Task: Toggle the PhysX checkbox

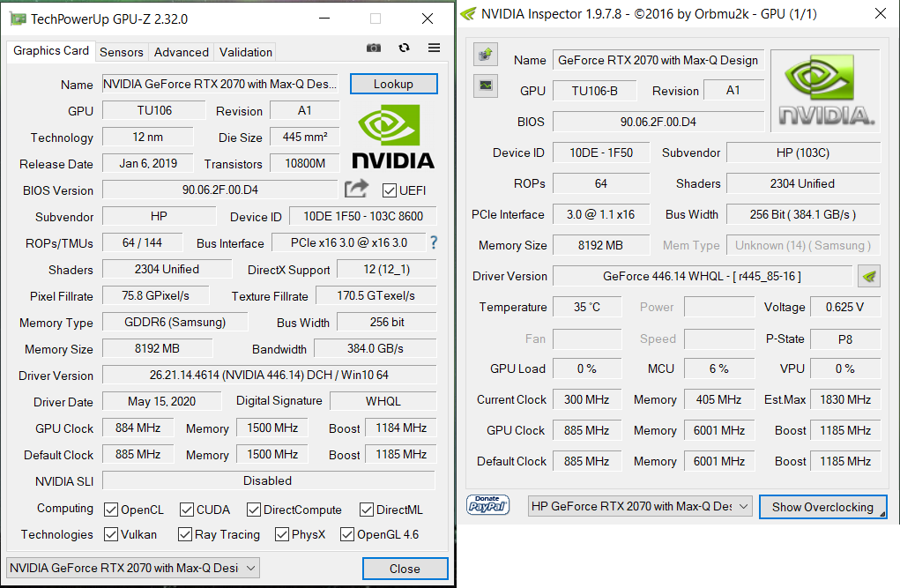Action: point(282,534)
